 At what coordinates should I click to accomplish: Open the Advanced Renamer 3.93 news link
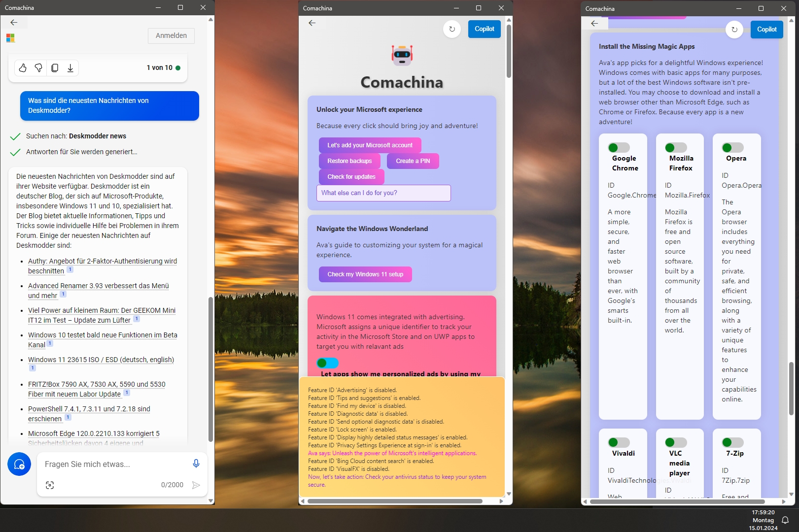click(x=99, y=291)
